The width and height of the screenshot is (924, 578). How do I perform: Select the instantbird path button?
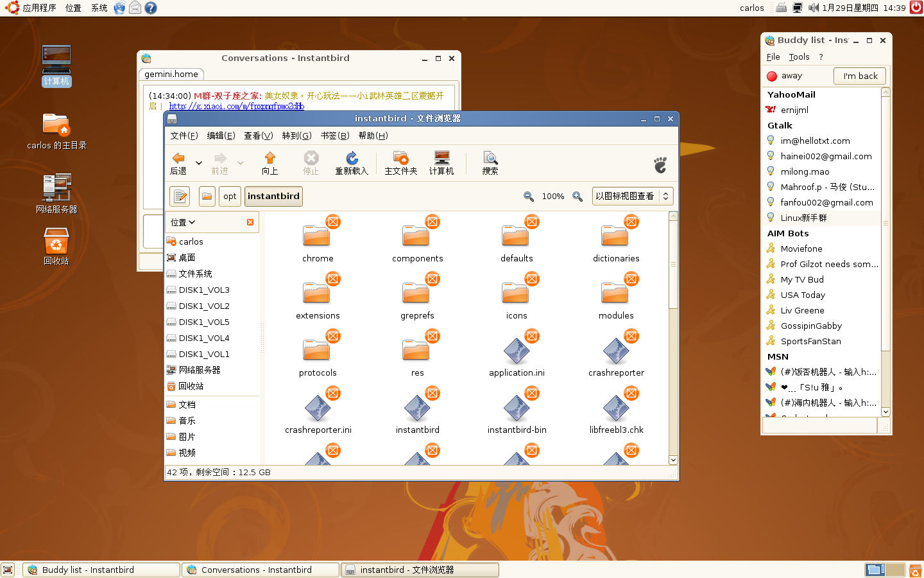point(273,197)
